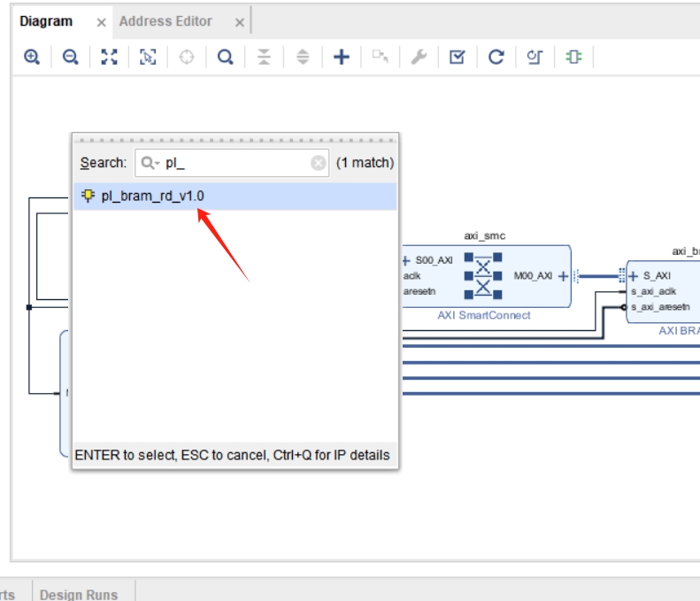Click the green Toggle Default View icon

(x=573, y=58)
